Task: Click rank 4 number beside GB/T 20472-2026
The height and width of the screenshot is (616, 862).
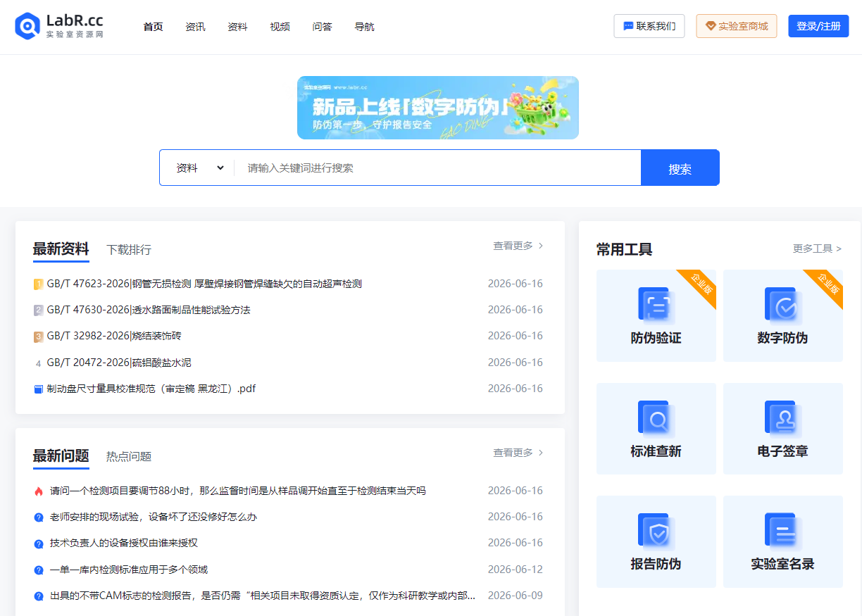Action: pos(38,363)
